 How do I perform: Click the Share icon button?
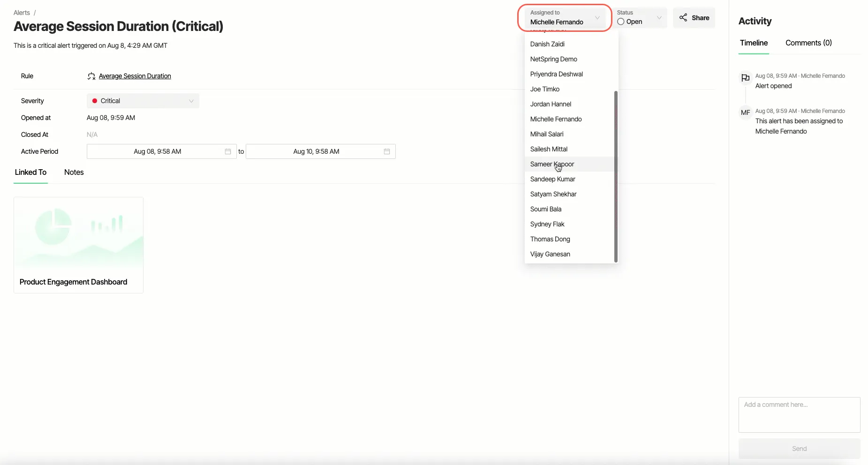pos(683,18)
